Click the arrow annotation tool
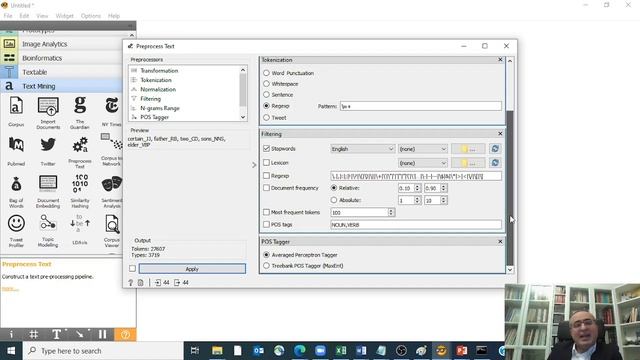Screen dimensions: 640x360 (x=80, y=334)
